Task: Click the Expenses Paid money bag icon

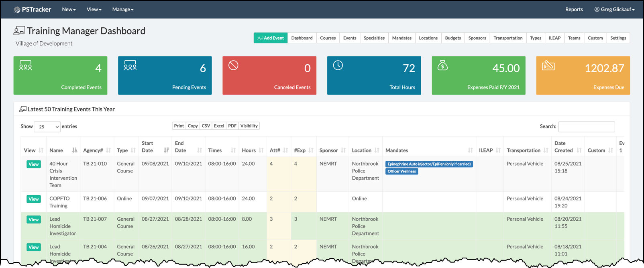Action: click(x=442, y=65)
